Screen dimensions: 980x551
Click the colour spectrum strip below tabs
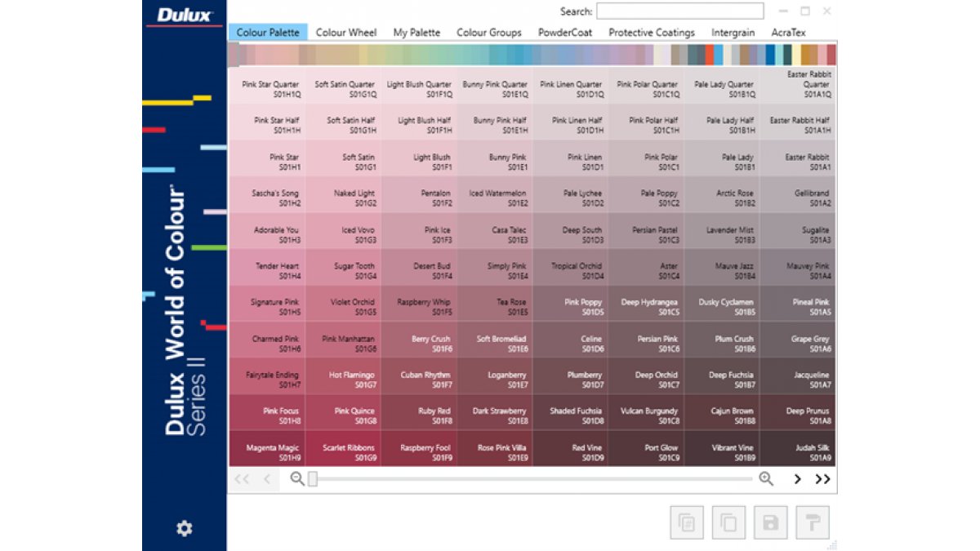532,55
